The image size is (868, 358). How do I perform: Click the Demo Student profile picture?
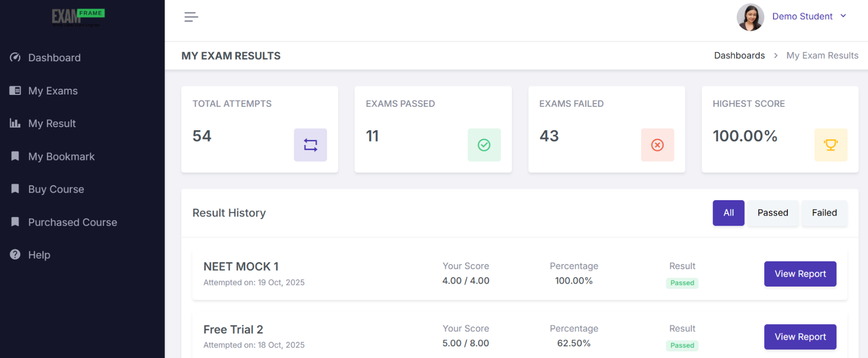750,16
